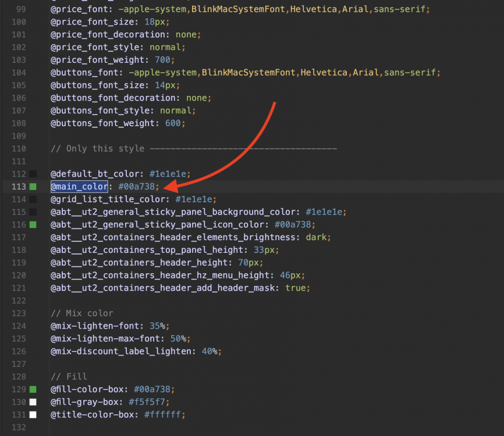Click the white swatch for @fill-gray-box
Screen dimensions: 504x436
point(33,402)
